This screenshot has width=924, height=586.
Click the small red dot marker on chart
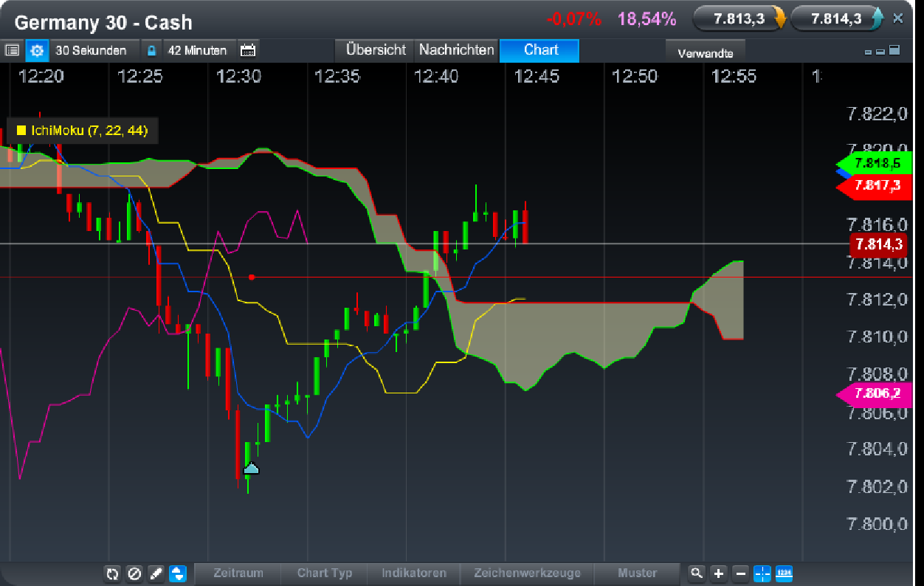click(252, 277)
